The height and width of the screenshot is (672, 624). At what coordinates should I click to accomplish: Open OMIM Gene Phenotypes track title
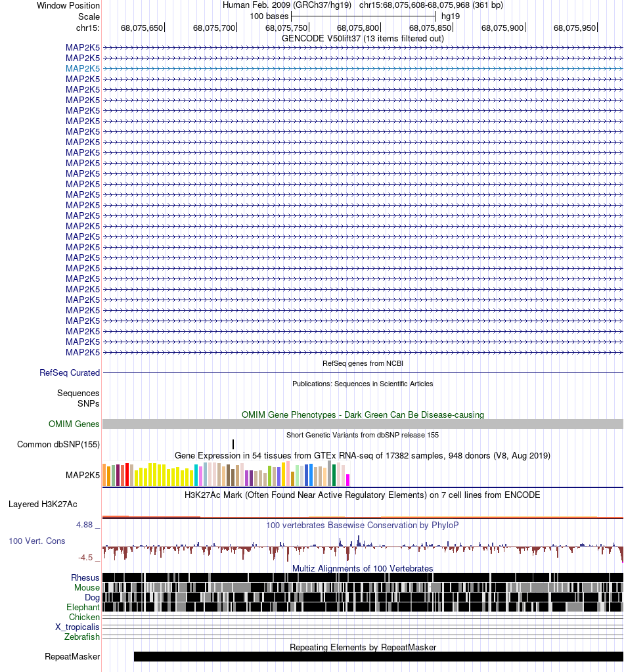pyautogui.click(x=363, y=415)
